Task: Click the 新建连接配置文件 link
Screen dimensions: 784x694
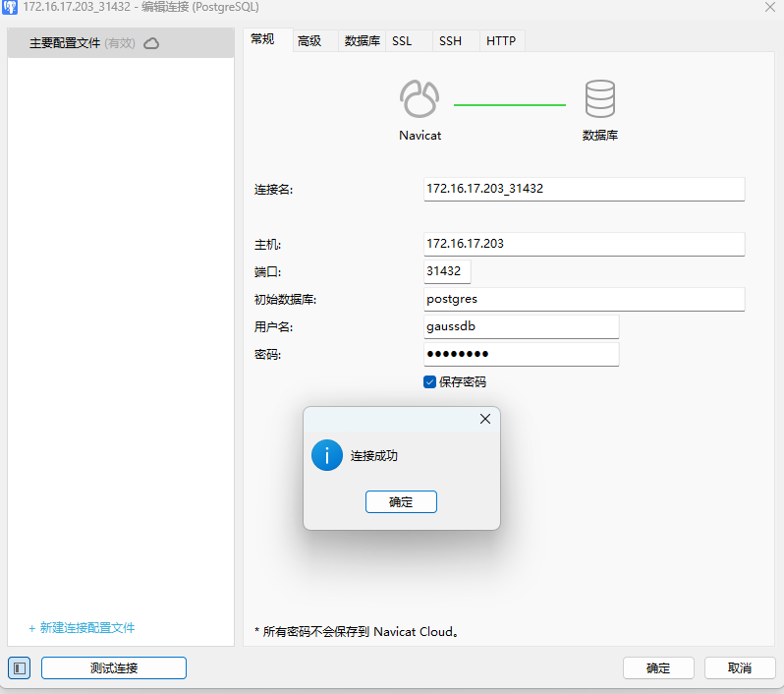Action: point(82,628)
